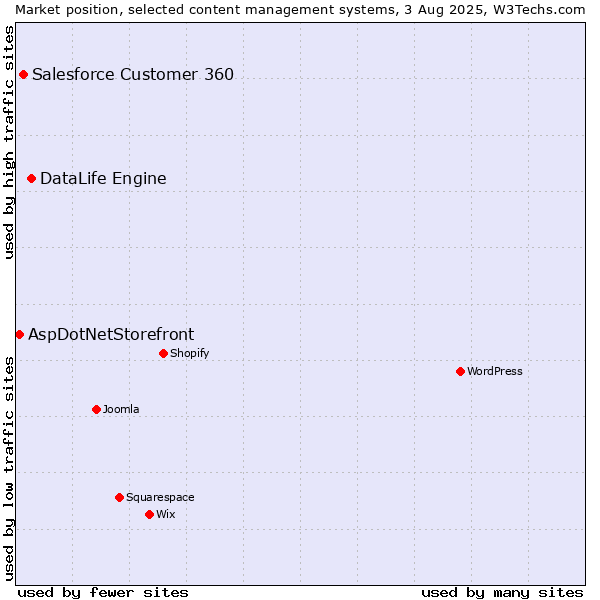Click the 'Squarespace' label

pyautogui.click(x=160, y=498)
